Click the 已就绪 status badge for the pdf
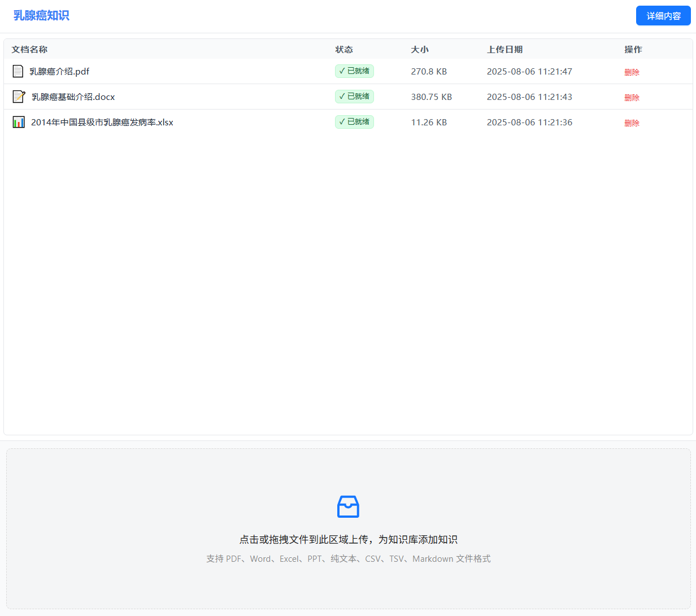 pyautogui.click(x=354, y=71)
